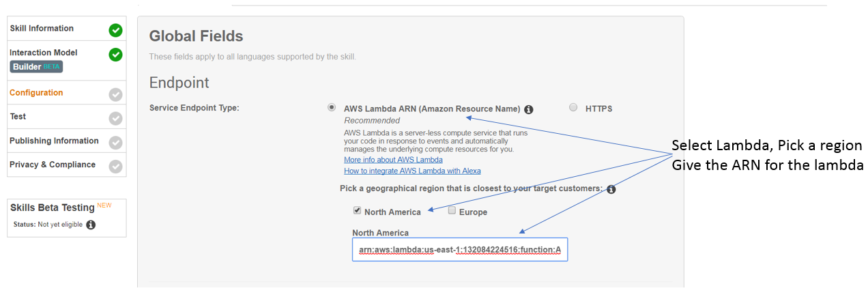
Task: Select HTTPS endpoint radio button
Action: [x=573, y=107]
